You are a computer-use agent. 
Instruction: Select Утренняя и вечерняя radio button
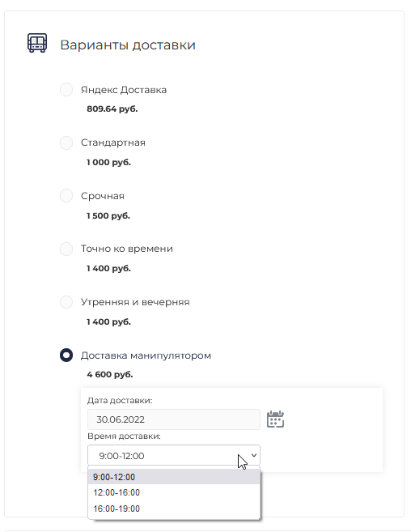[66, 302]
